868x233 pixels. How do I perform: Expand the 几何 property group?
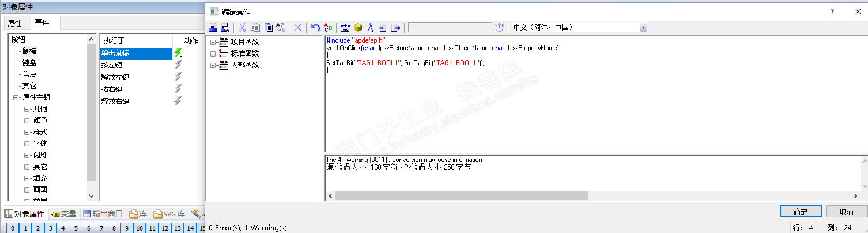[27, 109]
